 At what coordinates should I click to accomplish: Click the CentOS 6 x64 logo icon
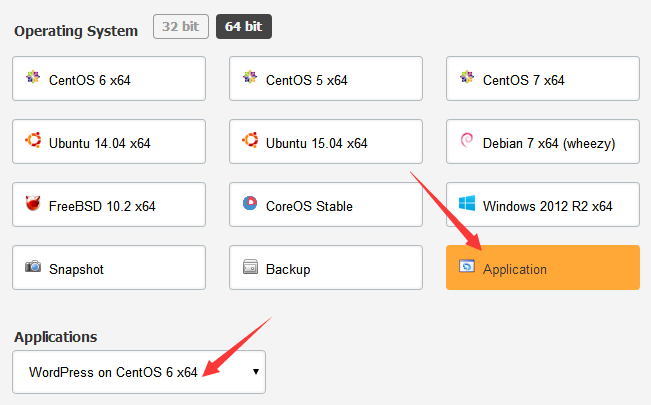pos(33,79)
